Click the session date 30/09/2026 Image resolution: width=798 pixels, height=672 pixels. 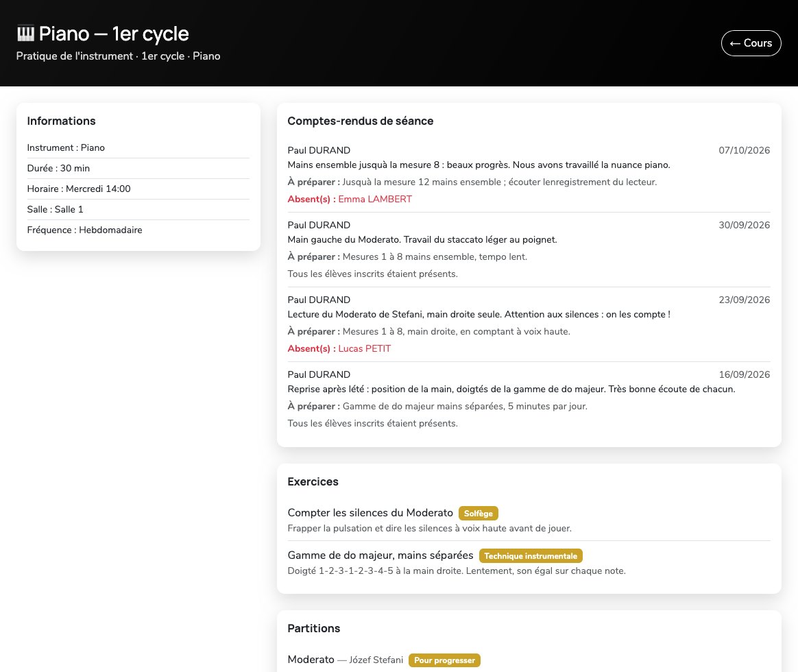744,225
